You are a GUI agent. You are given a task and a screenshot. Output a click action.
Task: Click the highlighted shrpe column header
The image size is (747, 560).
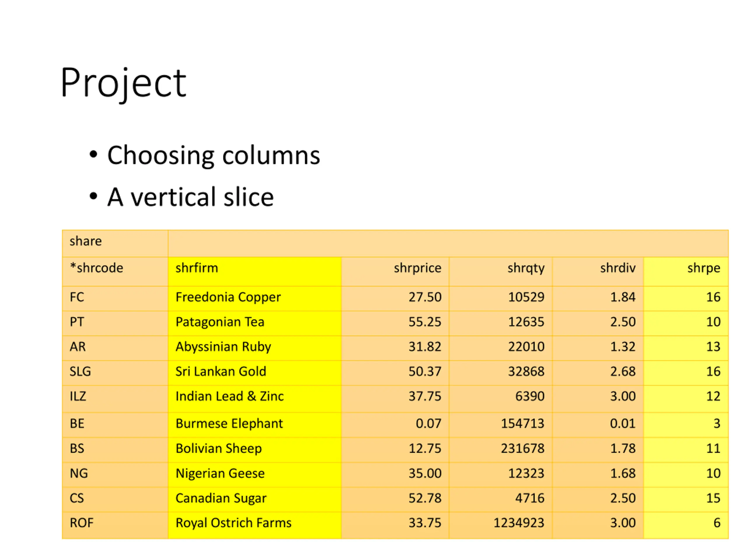click(686, 272)
